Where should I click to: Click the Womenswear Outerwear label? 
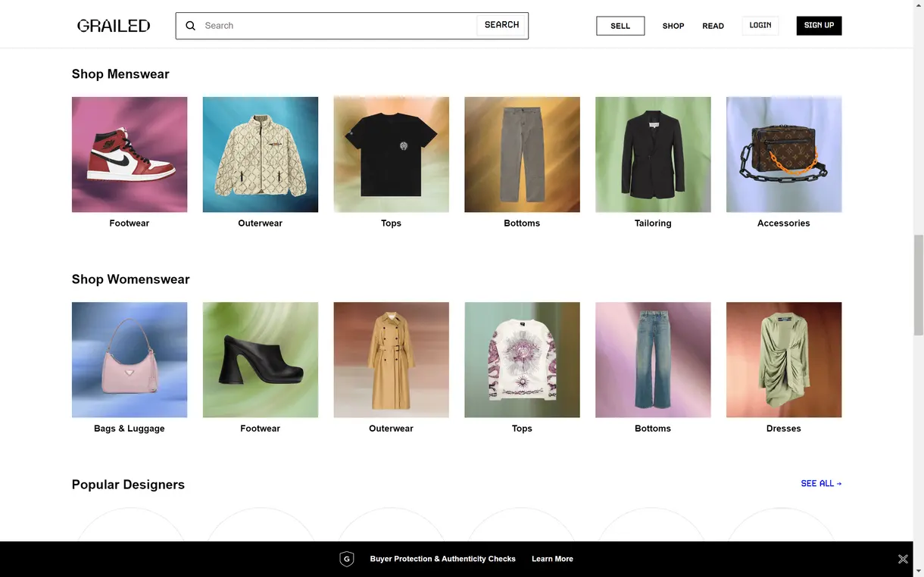click(x=392, y=429)
